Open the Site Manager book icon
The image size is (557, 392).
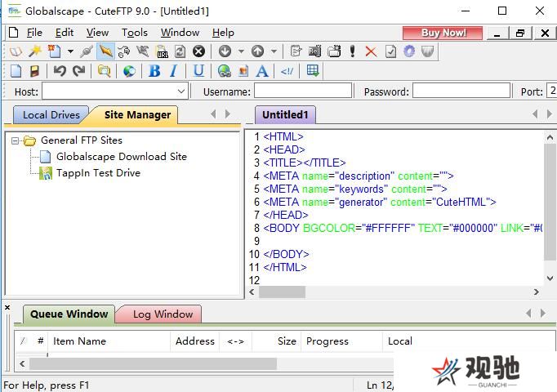pyautogui.click(x=16, y=51)
